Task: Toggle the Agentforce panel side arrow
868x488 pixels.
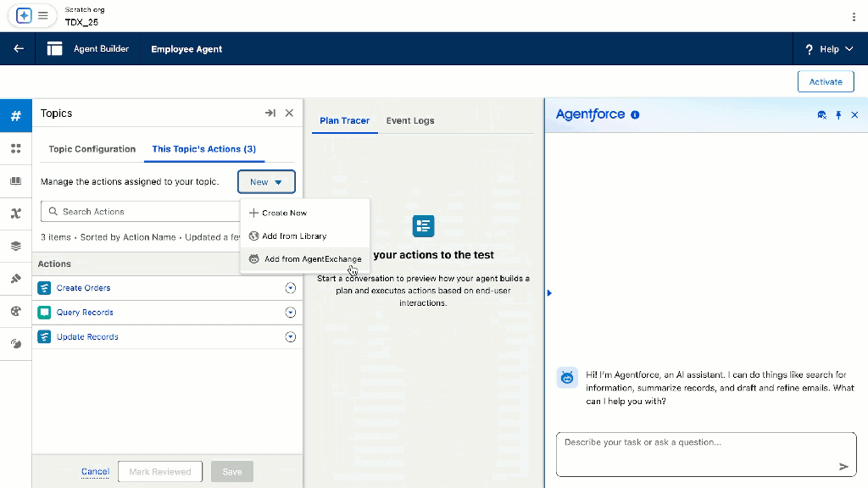Action: pos(549,293)
